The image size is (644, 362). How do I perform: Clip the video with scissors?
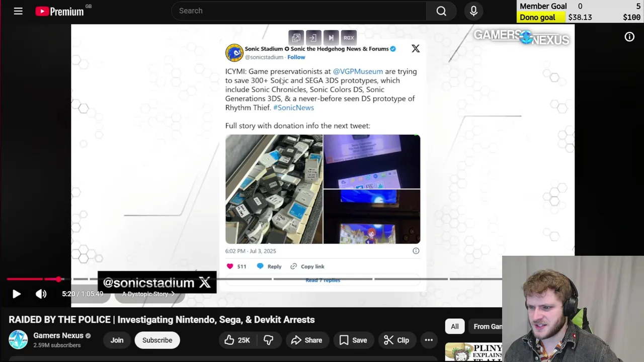pyautogui.click(x=396, y=340)
